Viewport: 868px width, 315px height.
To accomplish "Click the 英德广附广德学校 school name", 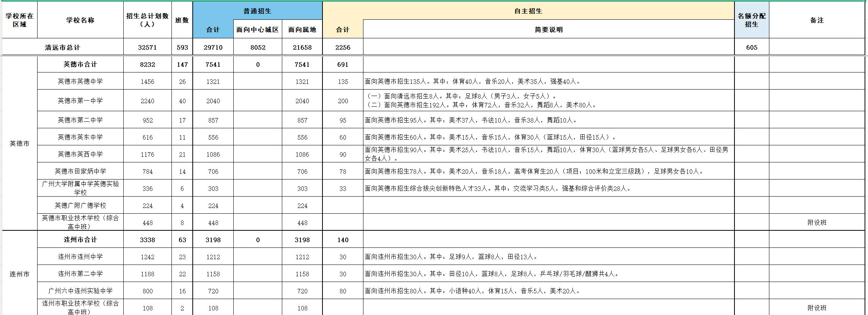I will pyautogui.click(x=80, y=205).
